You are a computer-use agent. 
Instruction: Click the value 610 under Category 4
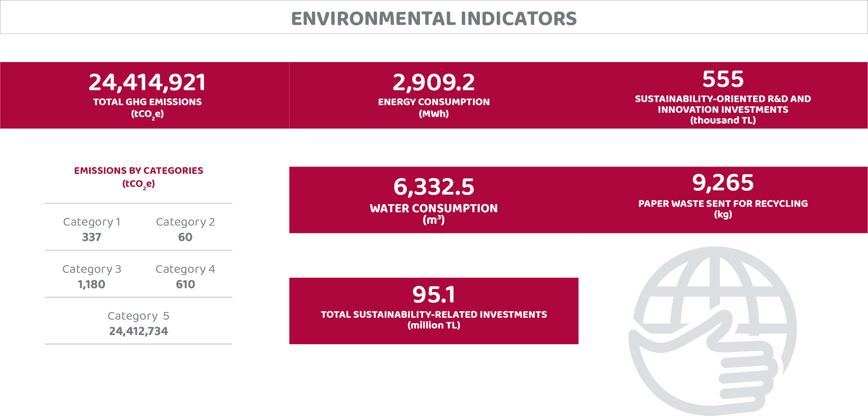point(185,284)
